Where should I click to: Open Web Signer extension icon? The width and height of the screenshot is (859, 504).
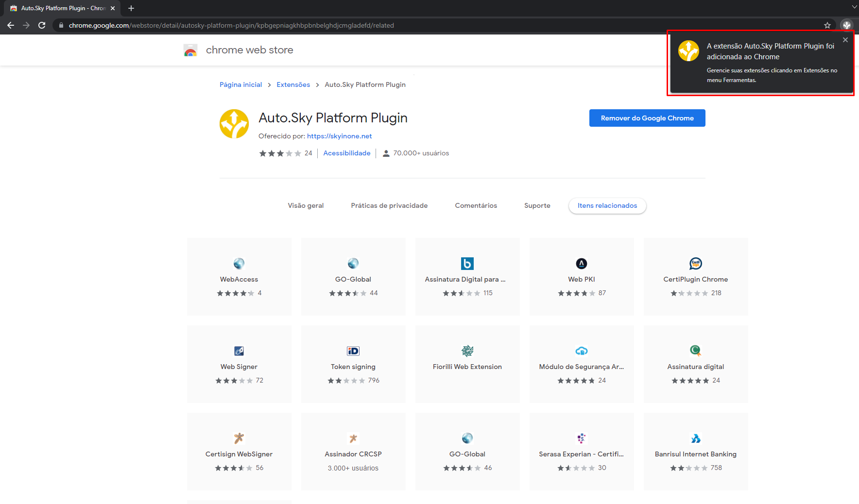coord(239,351)
